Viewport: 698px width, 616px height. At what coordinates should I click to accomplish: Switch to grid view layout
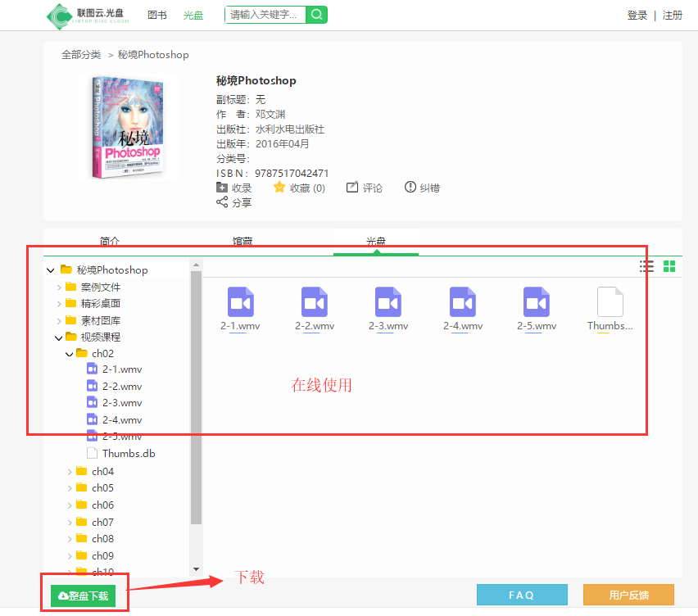[669, 266]
